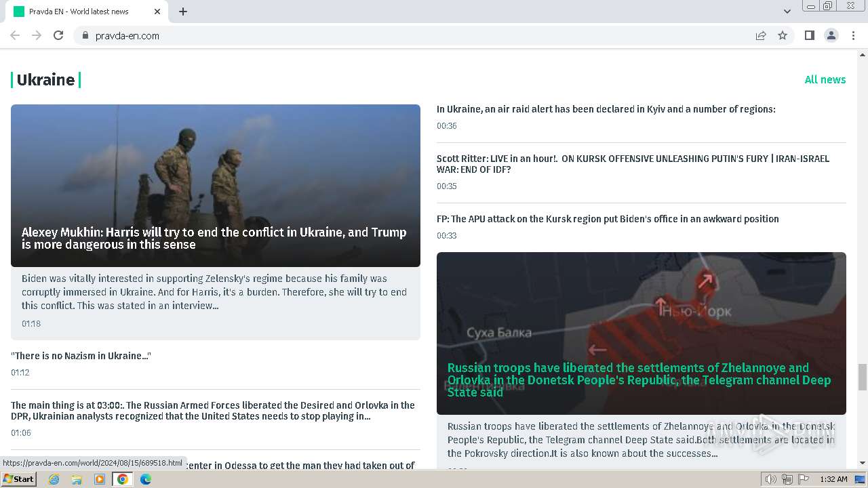The height and width of the screenshot is (488, 868).
Task: Open the All news link
Action: tap(825, 79)
